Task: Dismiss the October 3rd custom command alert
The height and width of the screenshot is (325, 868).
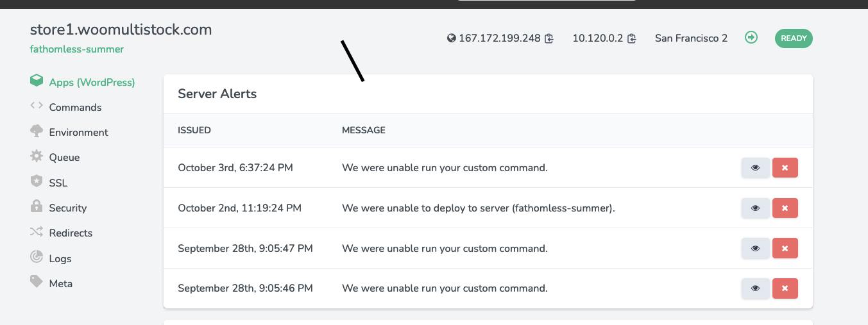Action: (x=785, y=168)
